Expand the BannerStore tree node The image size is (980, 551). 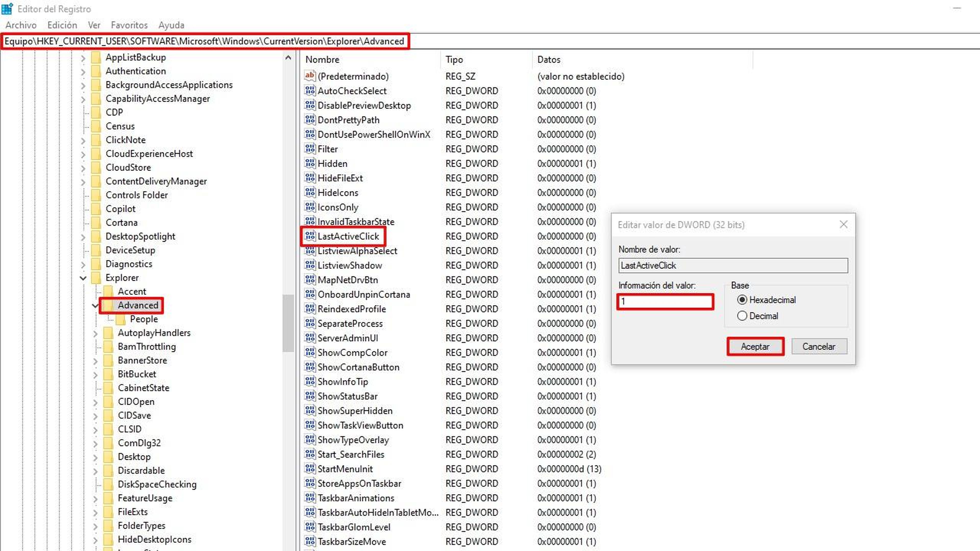click(x=95, y=361)
